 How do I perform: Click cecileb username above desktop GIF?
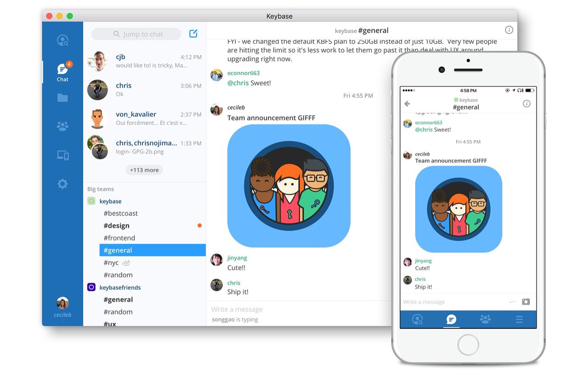click(236, 108)
